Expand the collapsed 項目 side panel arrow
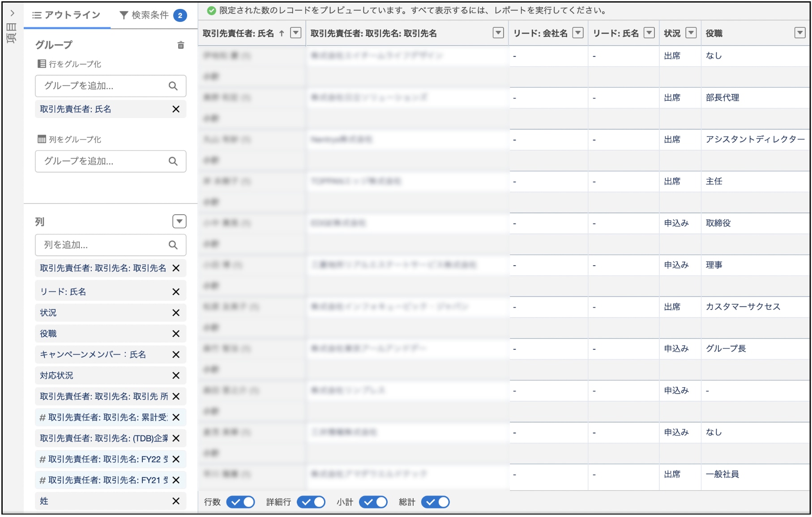Screen dimensions: 812x517 (12, 13)
